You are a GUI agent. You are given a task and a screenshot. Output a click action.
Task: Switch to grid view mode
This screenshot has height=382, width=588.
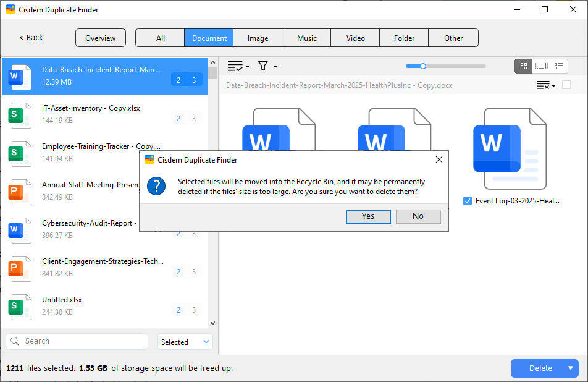(523, 66)
